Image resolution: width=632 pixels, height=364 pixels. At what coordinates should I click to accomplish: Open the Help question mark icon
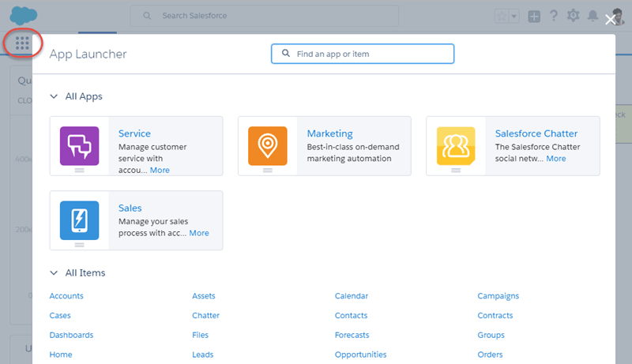pyautogui.click(x=554, y=16)
